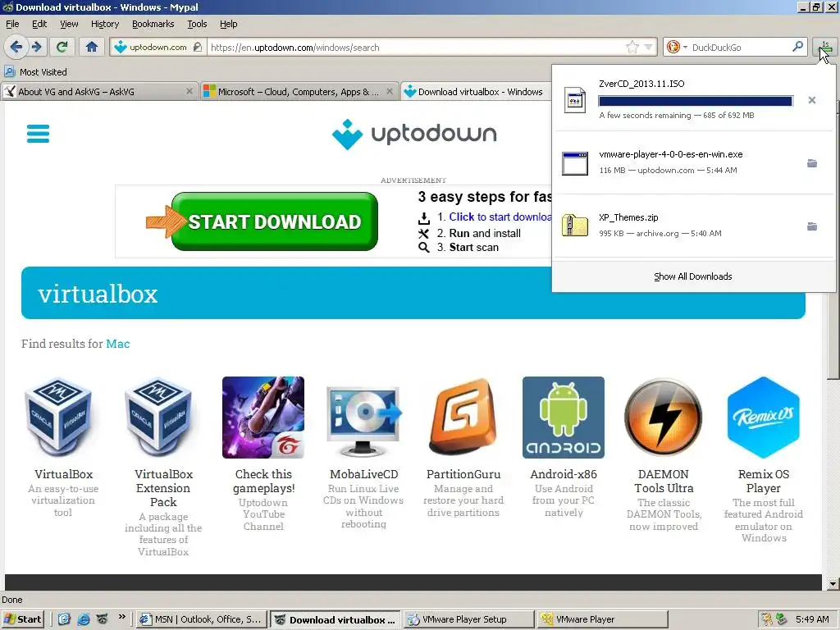This screenshot has width=840, height=630.
Task: Click the green START DOWNLOAD ad button
Action: (274, 221)
